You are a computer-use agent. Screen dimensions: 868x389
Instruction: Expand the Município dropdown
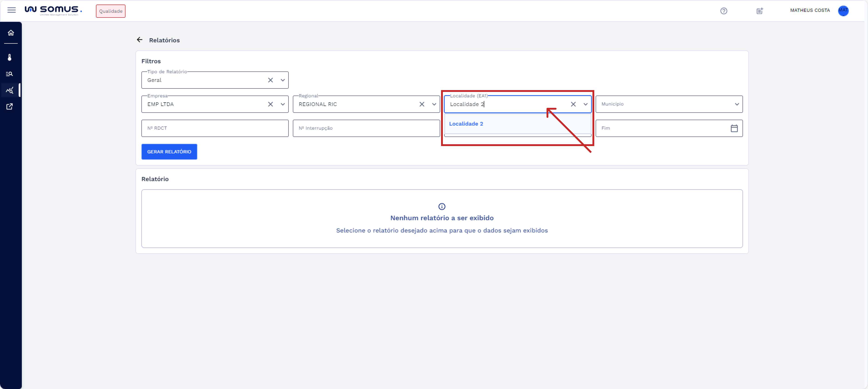pos(737,104)
